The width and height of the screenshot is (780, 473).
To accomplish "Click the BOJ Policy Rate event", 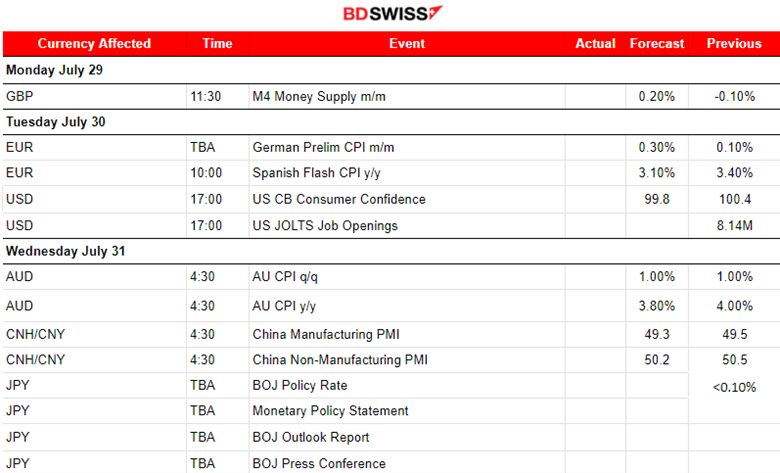I will [300, 385].
